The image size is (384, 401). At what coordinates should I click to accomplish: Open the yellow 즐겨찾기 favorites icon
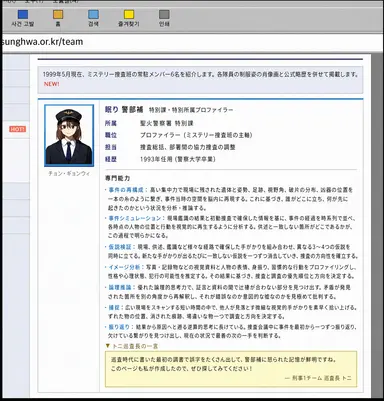pos(129,14)
